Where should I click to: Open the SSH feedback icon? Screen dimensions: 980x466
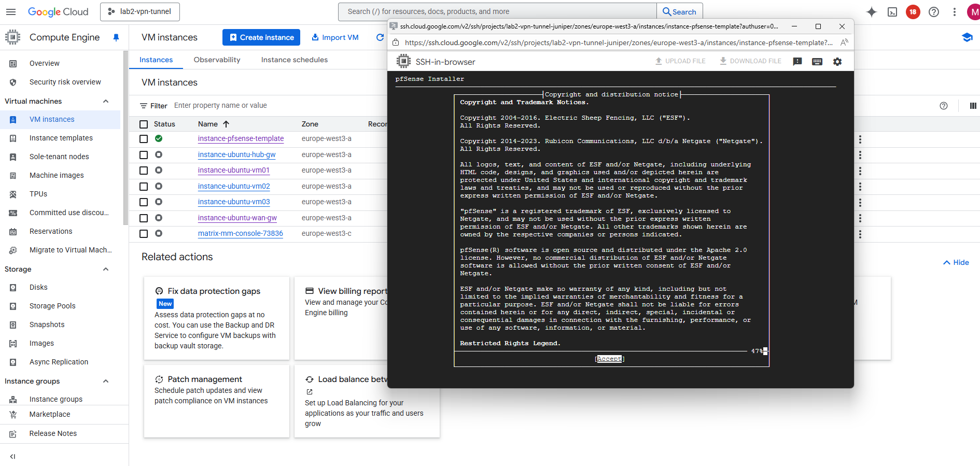click(x=797, y=62)
